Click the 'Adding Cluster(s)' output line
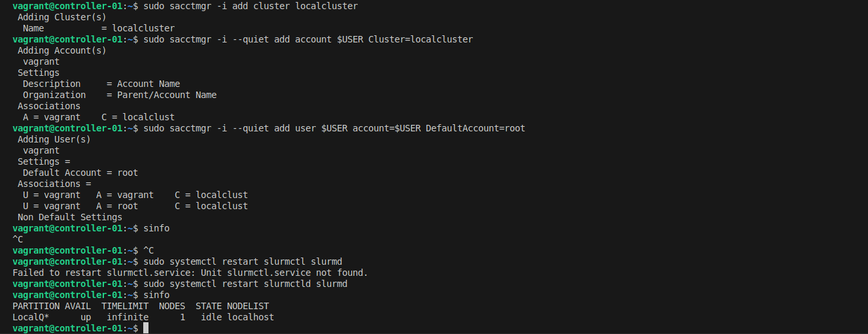Screen dimensions: 868x334 pyautogui.click(x=62, y=17)
